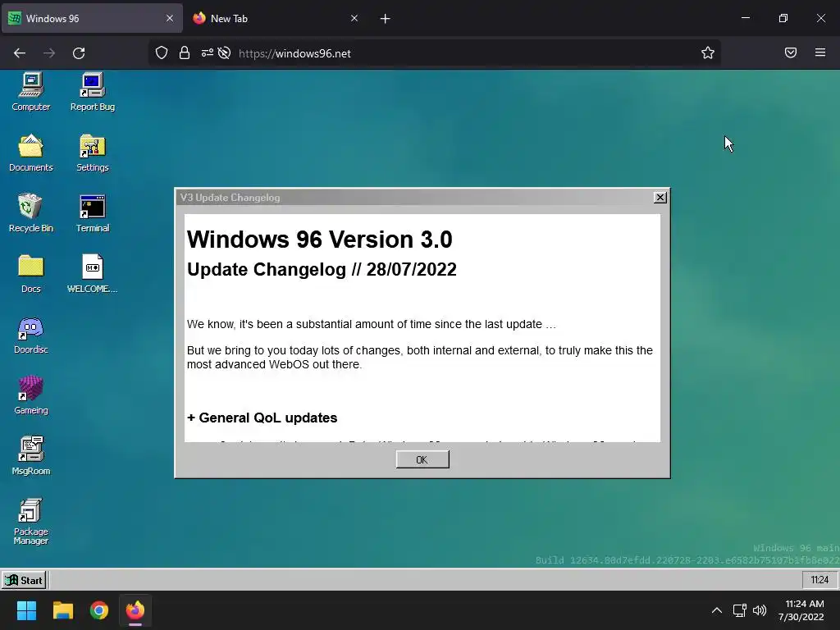The width and height of the screenshot is (840, 630).
Task: Switch to the Windows 96 browser tab
Action: (92, 18)
